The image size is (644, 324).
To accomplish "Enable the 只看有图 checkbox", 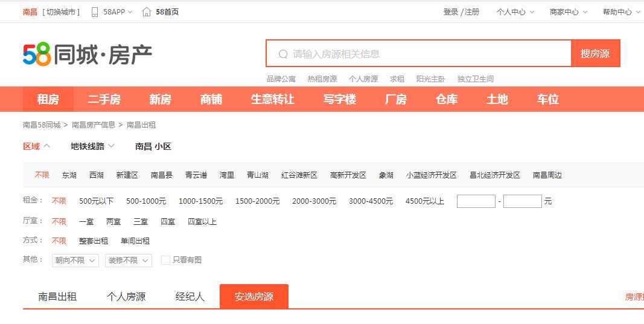I will 165,260.
